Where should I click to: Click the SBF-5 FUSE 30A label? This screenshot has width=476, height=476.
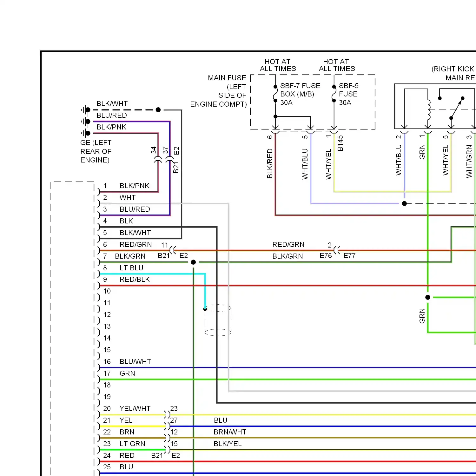(348, 94)
